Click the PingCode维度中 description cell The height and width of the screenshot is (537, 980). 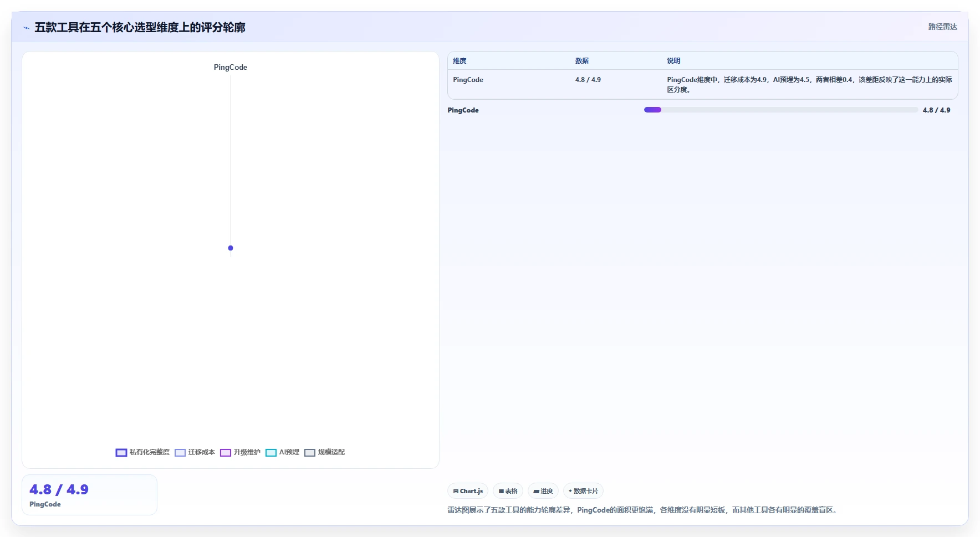(809, 84)
